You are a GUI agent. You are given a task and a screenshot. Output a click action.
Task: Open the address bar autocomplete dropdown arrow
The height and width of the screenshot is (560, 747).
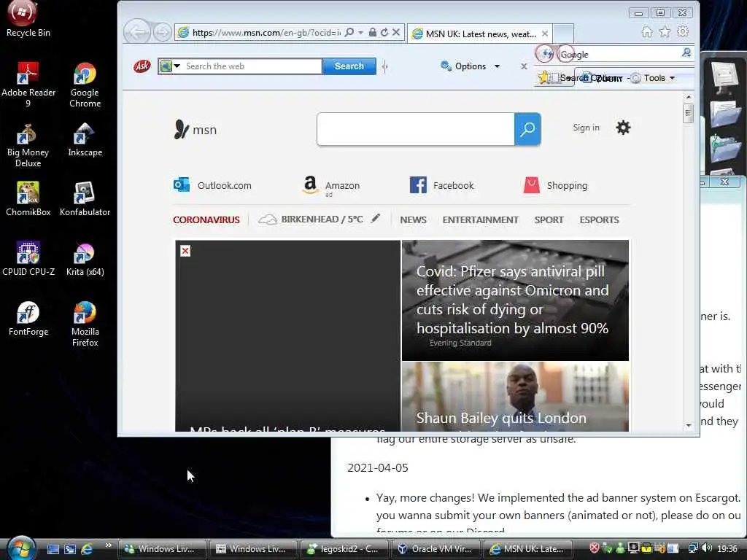(360, 32)
